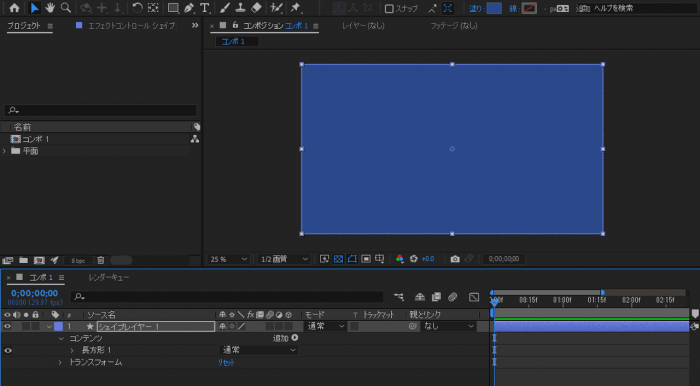Hide シェイプレイヤー 1 with eye toggle
The image size is (700, 386).
[x=7, y=327]
